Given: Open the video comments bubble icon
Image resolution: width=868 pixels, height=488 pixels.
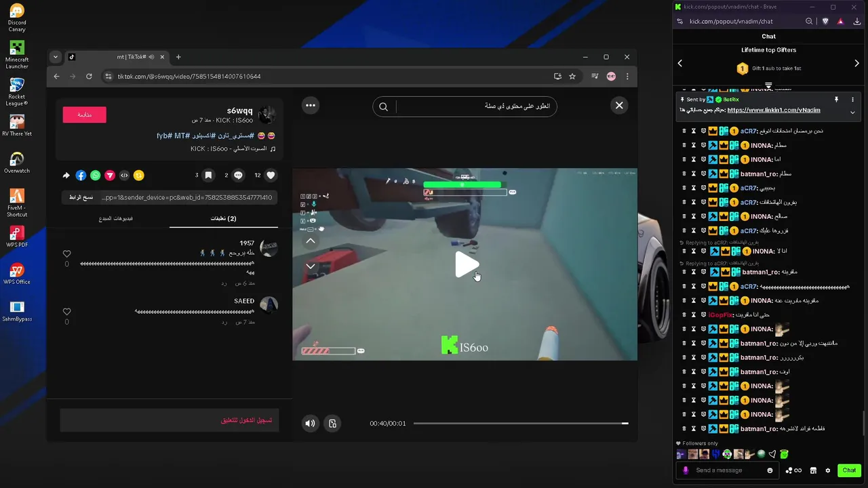Looking at the screenshot, I should coord(238,175).
